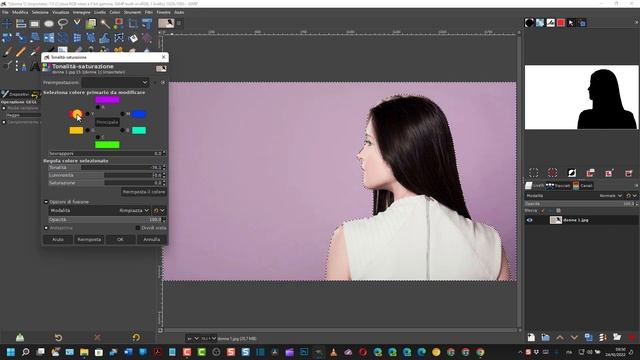This screenshot has height=360, width=640.
Task: Click the Select All channel button
Action: [533, 173]
